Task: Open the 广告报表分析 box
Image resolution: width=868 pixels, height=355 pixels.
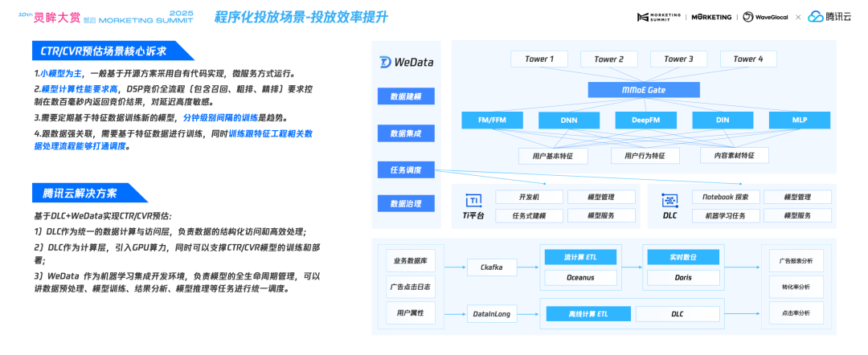Action: (x=796, y=261)
